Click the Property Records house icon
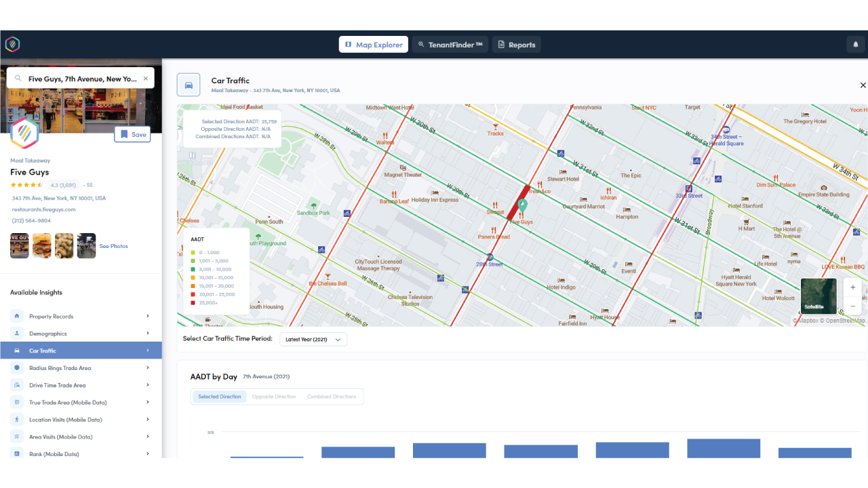Screen dimensions: 868x488 tap(17, 317)
